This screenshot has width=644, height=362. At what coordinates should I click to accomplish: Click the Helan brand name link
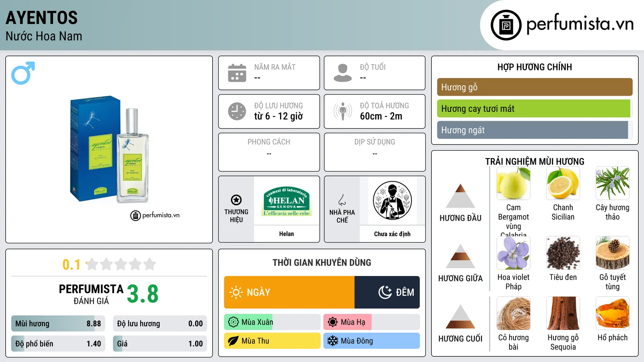click(286, 234)
